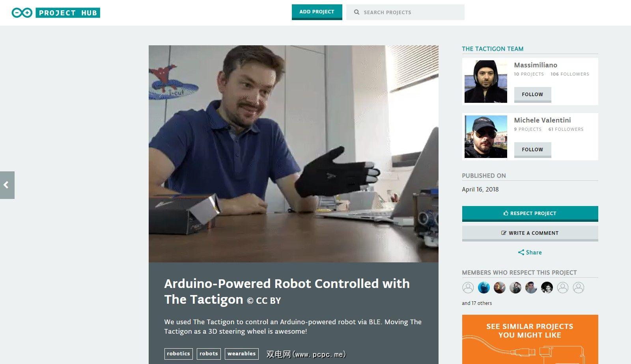Click Michele Valentini's profile photo

[485, 137]
